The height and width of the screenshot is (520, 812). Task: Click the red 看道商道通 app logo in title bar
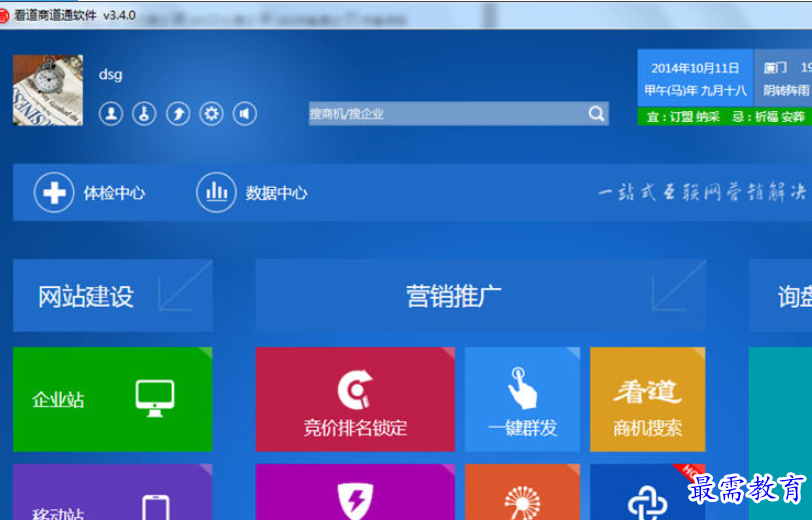[4, 15]
